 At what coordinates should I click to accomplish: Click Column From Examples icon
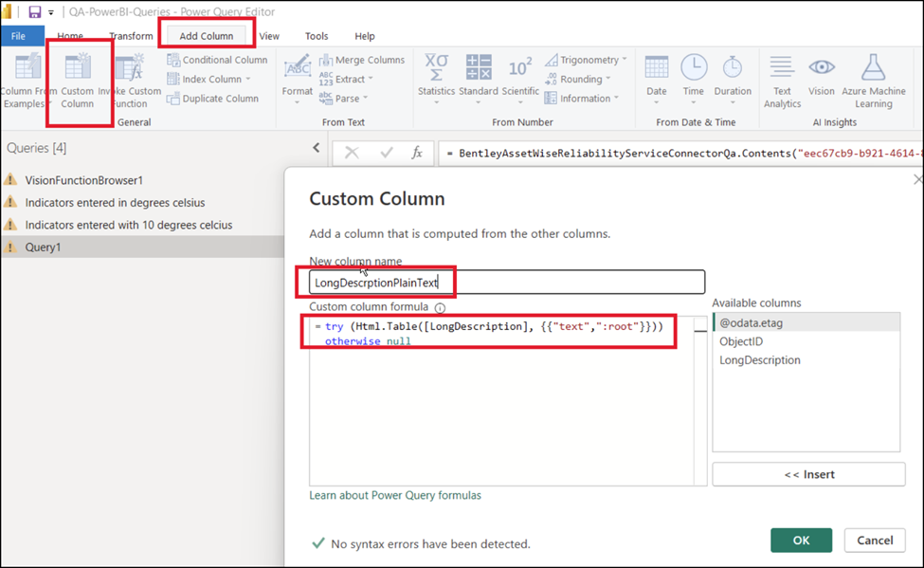click(x=27, y=66)
